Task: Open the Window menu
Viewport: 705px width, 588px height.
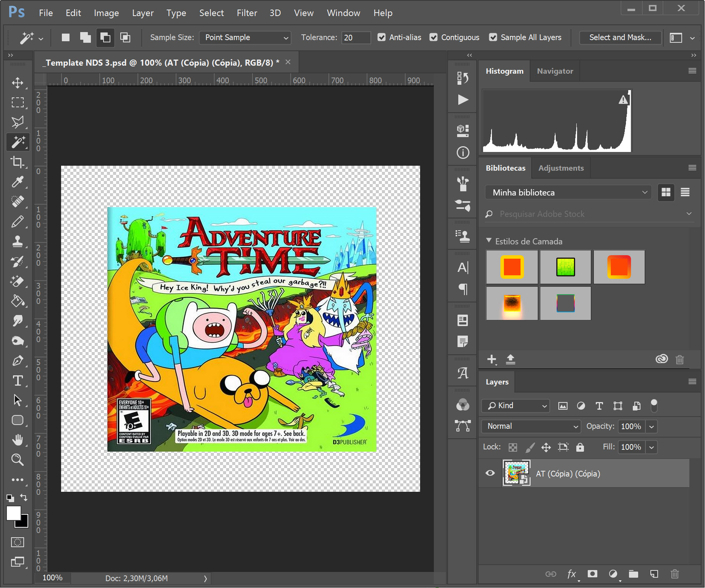Action: tap(343, 13)
